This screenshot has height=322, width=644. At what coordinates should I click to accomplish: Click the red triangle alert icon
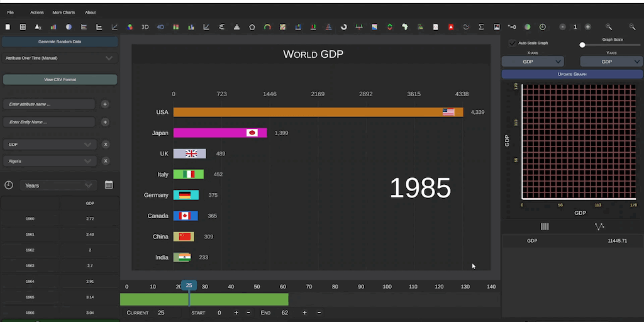point(451,27)
